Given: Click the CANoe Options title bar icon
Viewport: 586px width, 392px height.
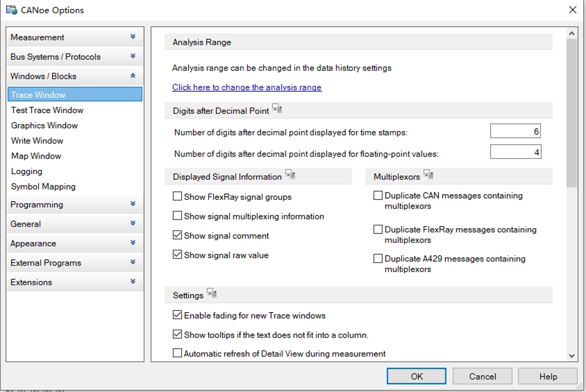Looking at the screenshot, I should [x=12, y=10].
